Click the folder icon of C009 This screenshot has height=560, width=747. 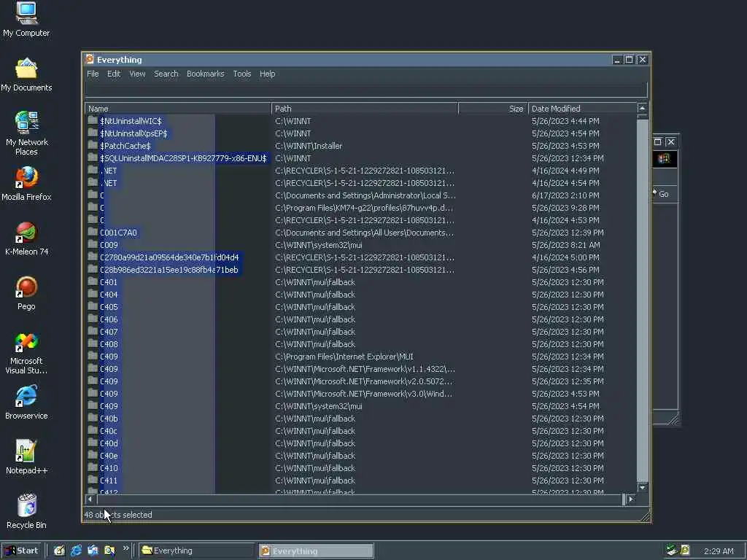[93, 244]
